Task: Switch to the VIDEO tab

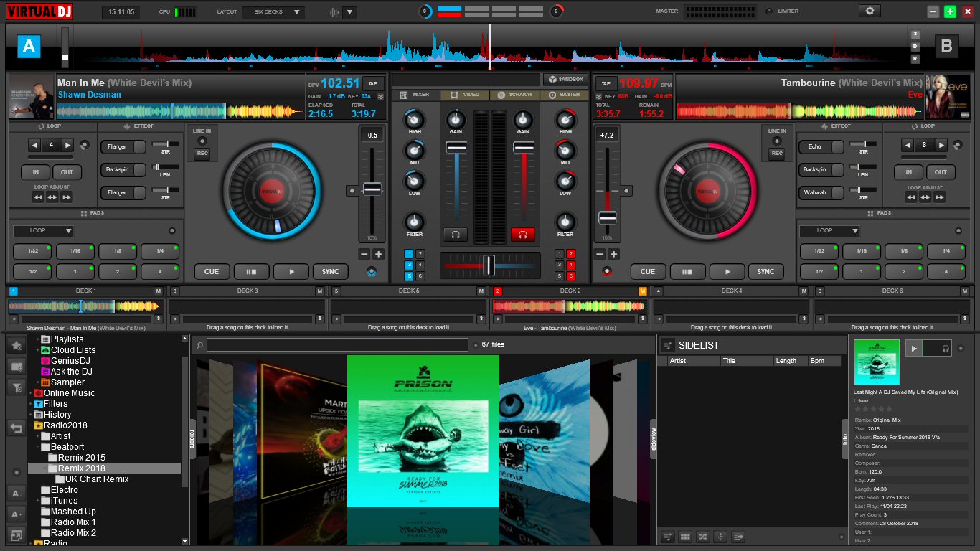Action: coord(465,95)
